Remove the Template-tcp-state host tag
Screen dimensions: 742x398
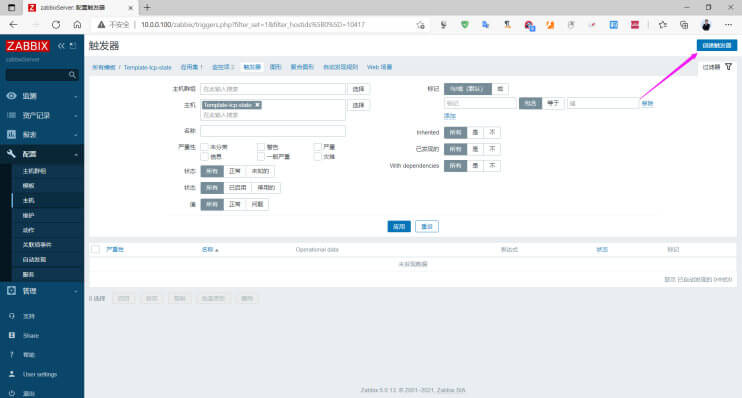(257, 105)
